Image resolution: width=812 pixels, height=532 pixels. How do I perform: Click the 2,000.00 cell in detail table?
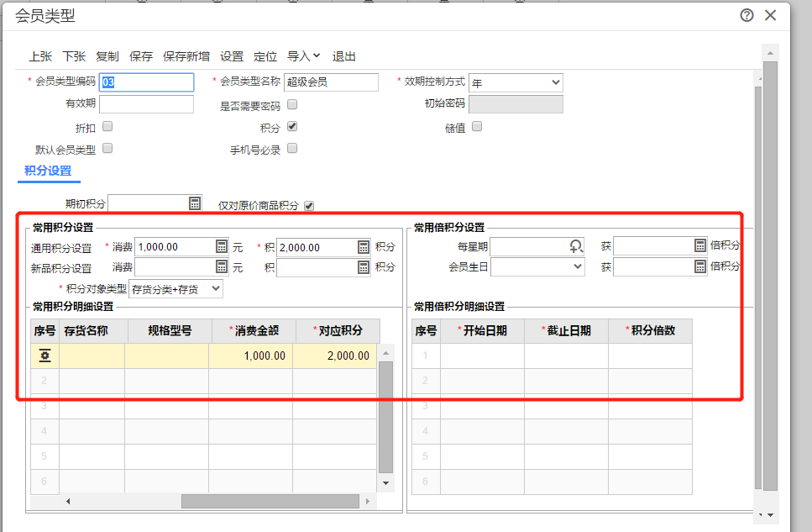click(x=334, y=356)
